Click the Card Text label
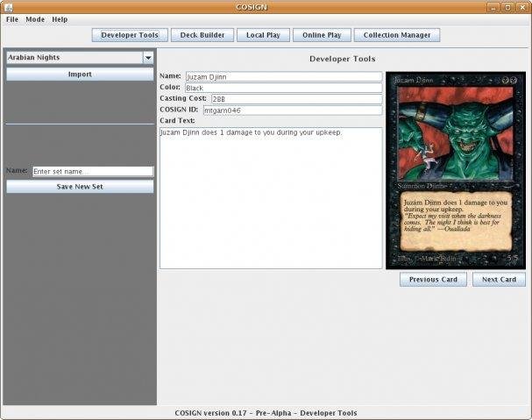This screenshot has width=532, height=420. point(177,120)
